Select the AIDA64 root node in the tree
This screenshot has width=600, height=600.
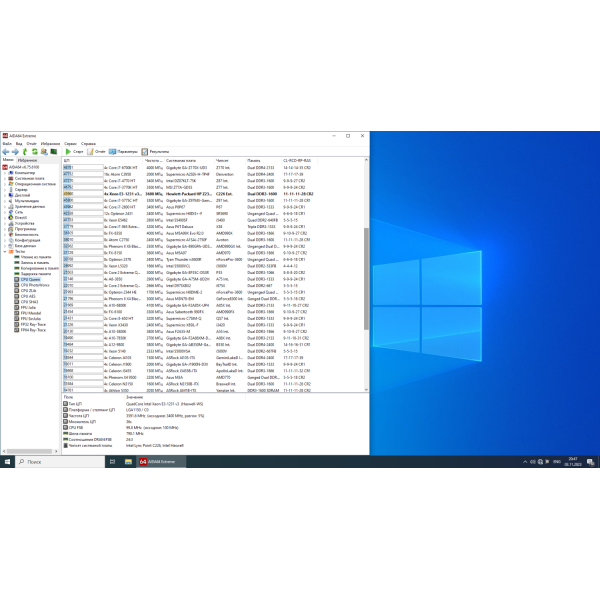tap(24, 167)
